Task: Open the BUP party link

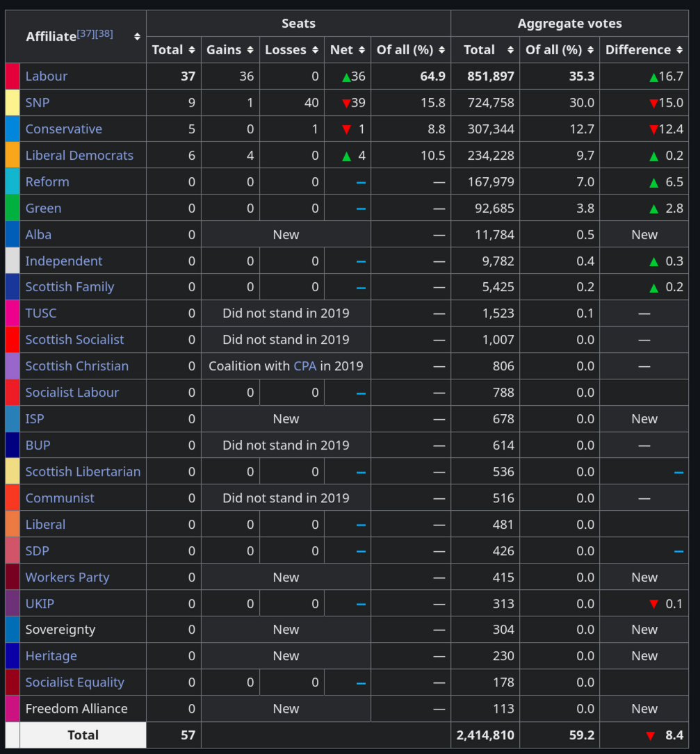Action: [38, 445]
